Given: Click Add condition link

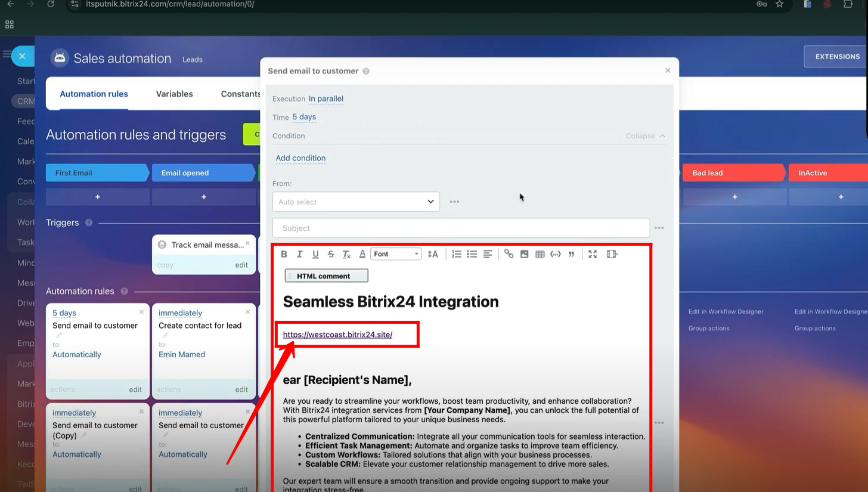Looking at the screenshot, I should pos(300,158).
